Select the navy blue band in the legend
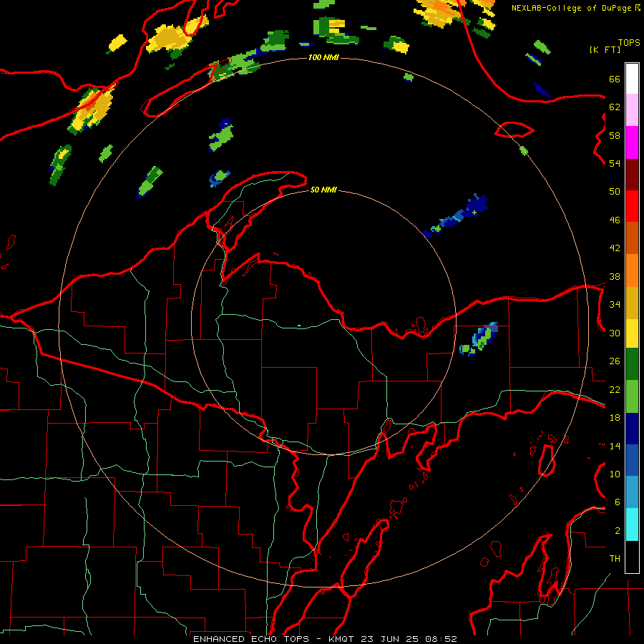The image size is (644, 644). click(632, 429)
